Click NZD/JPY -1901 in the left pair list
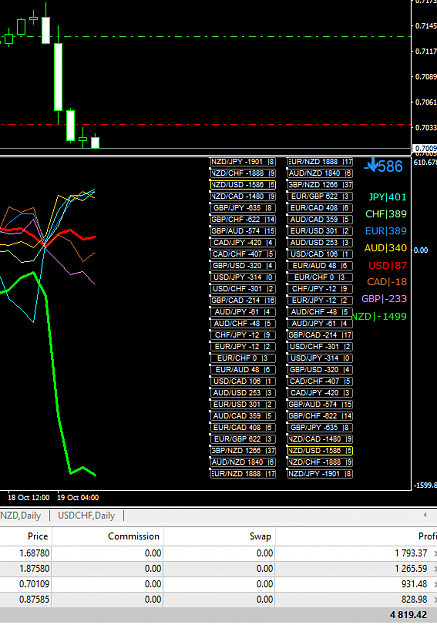 pos(243,162)
